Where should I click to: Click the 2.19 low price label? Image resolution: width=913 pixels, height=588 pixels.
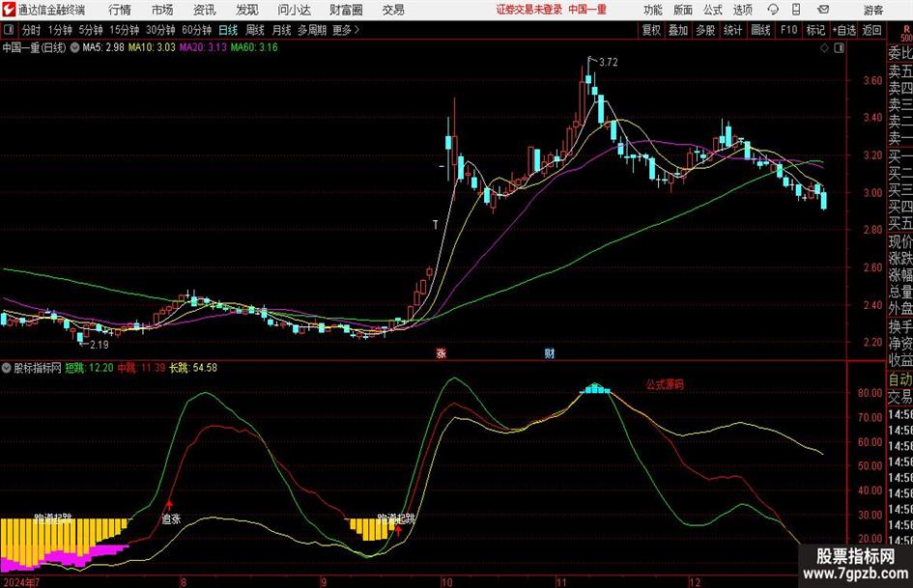(x=99, y=345)
